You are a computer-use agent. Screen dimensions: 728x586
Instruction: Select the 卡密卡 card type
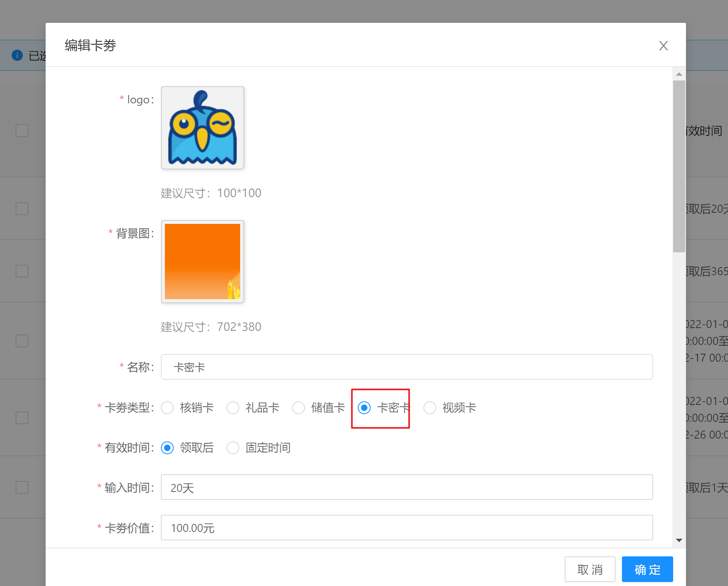(364, 408)
